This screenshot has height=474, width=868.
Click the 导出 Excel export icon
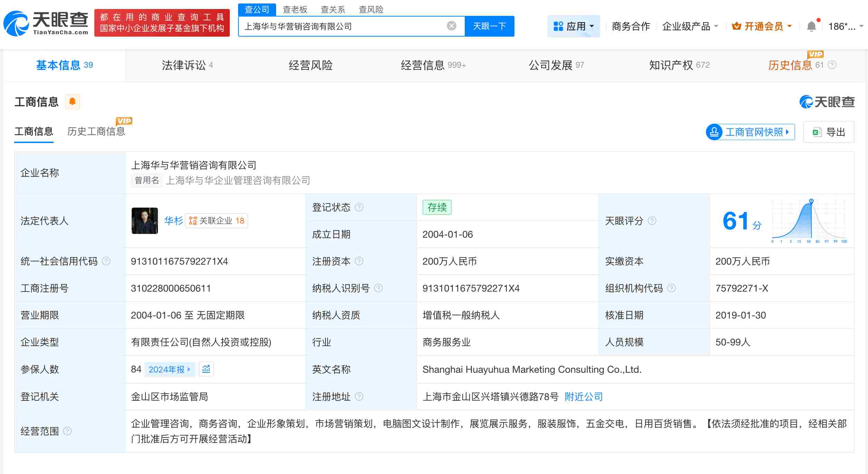[818, 132]
